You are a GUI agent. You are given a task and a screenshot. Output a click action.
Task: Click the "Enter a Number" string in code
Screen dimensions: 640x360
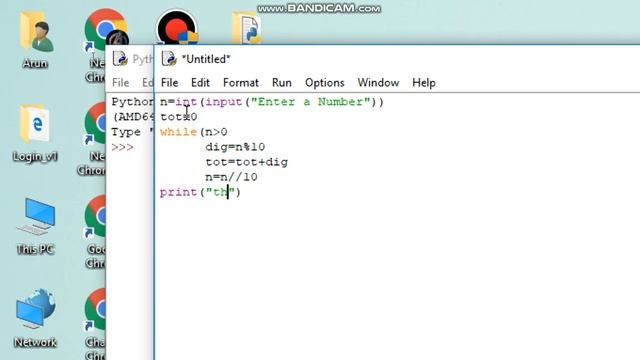click(311, 102)
